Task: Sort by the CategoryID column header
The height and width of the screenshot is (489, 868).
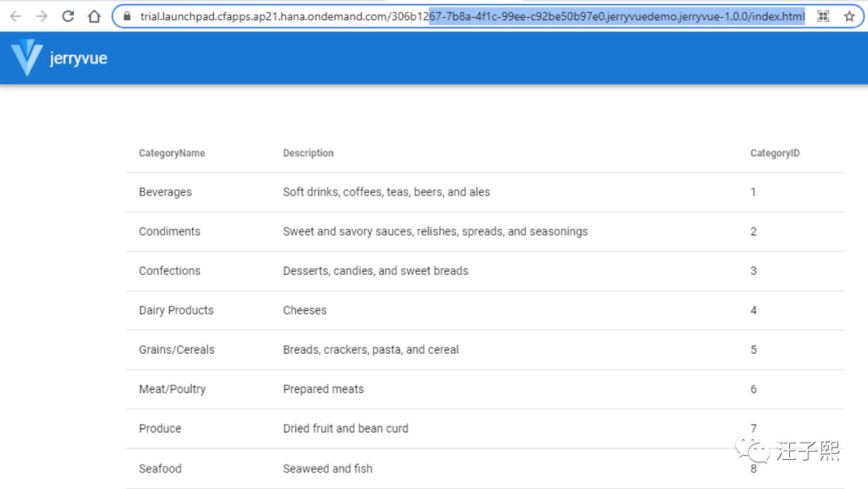Action: pyautogui.click(x=775, y=154)
